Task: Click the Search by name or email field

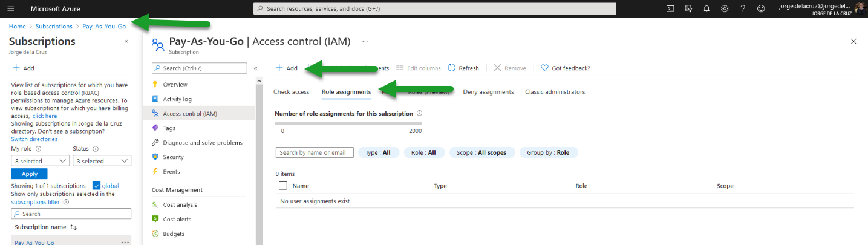Action: click(315, 152)
